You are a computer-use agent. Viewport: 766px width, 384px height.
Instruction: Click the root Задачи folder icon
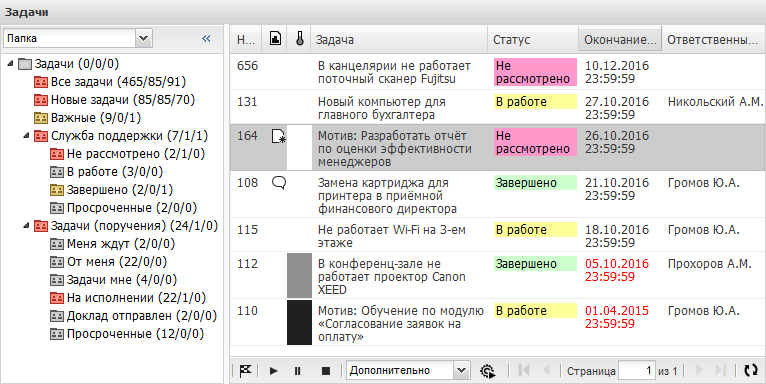tap(25, 64)
